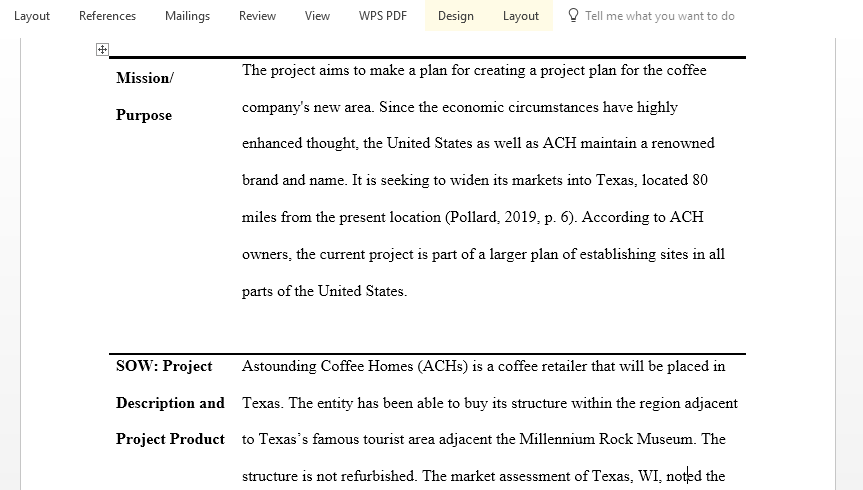Open the References tab
This screenshot has width=863, height=490.
(107, 16)
